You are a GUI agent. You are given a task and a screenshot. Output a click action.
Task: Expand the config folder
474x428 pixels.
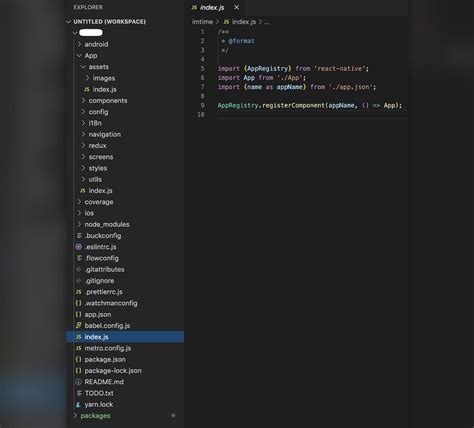click(98, 112)
